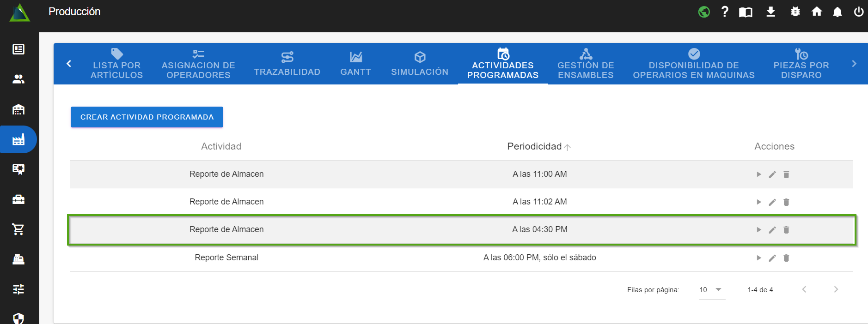Run the 11:00 AM Reporte de Almacen
The image size is (868, 324).
758,174
